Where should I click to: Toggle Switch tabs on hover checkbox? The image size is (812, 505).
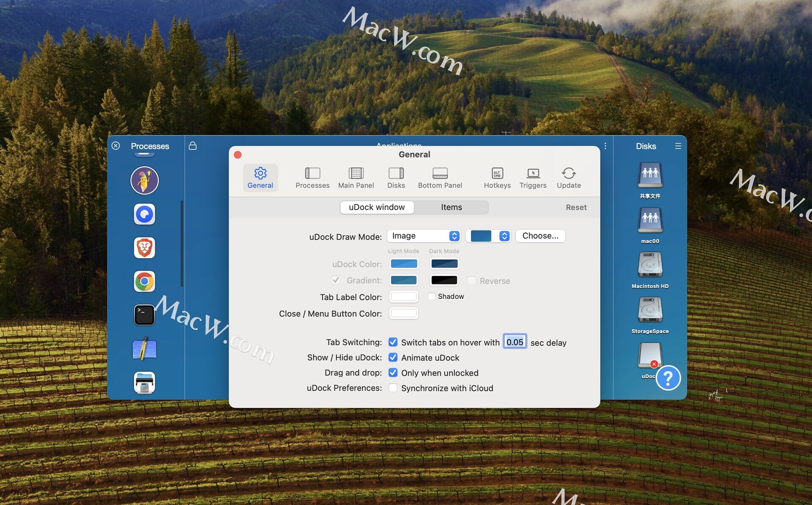[x=393, y=342]
